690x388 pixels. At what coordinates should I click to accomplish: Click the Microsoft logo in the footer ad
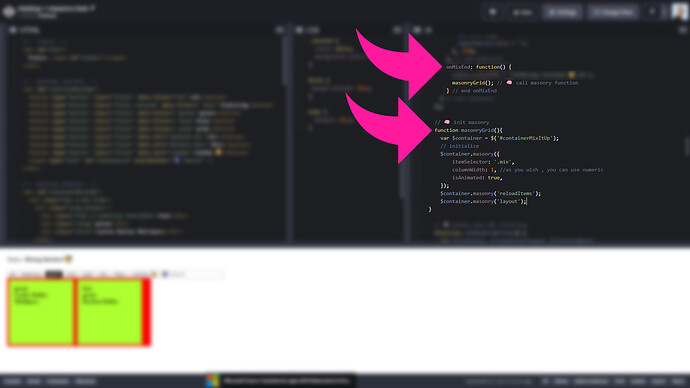point(213,381)
